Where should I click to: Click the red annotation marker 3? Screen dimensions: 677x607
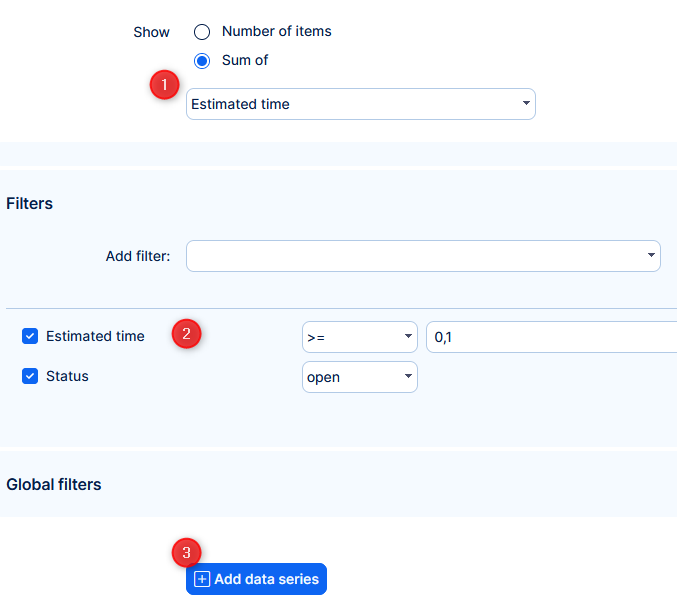[187, 553]
